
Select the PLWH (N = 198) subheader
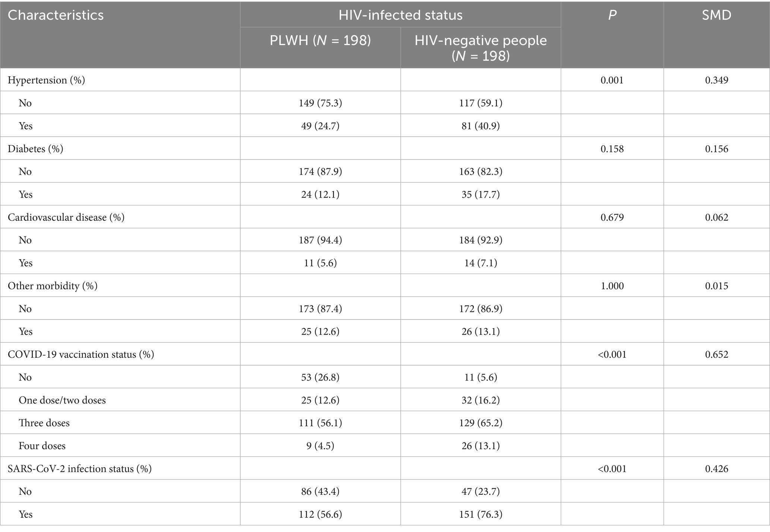tap(320, 41)
